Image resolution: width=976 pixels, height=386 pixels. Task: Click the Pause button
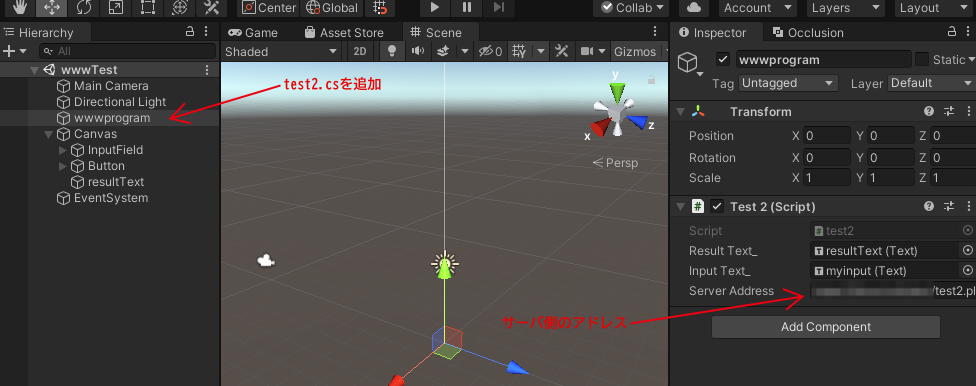(467, 8)
